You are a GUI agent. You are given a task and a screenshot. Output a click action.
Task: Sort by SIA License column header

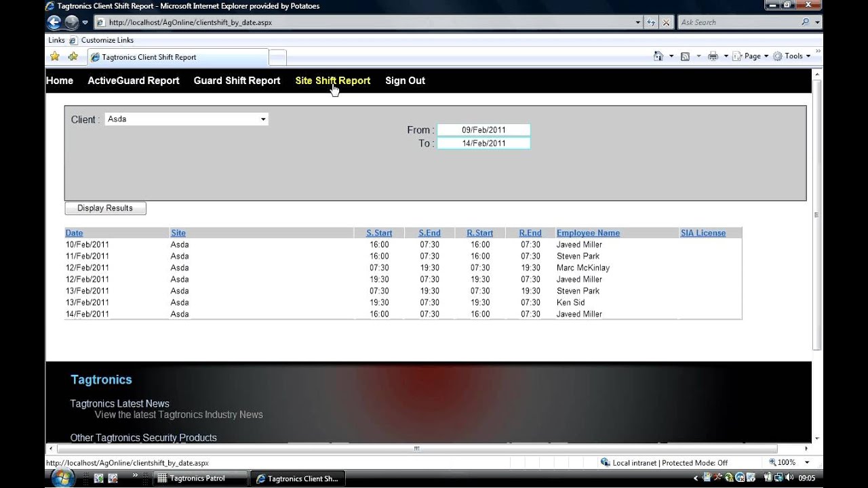click(703, 233)
